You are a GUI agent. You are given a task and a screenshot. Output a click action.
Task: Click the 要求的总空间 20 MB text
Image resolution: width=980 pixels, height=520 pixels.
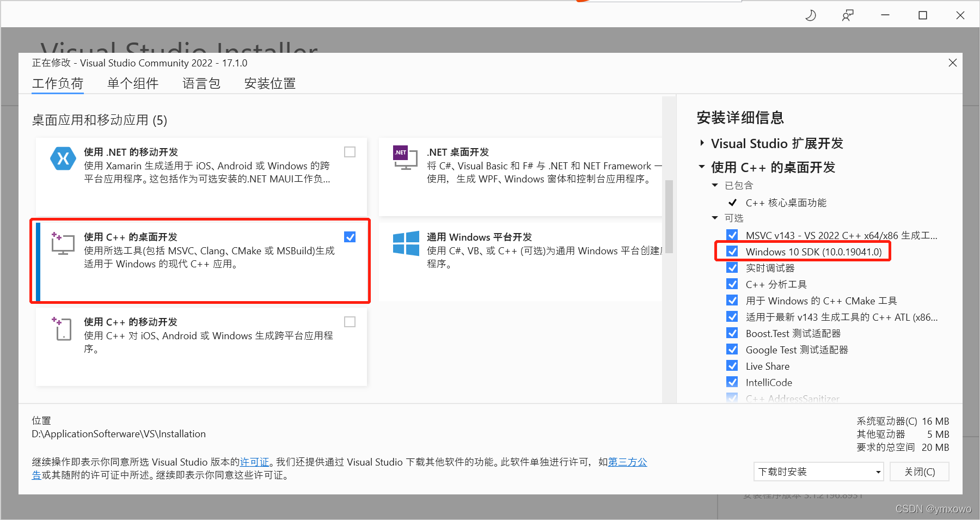click(x=903, y=447)
